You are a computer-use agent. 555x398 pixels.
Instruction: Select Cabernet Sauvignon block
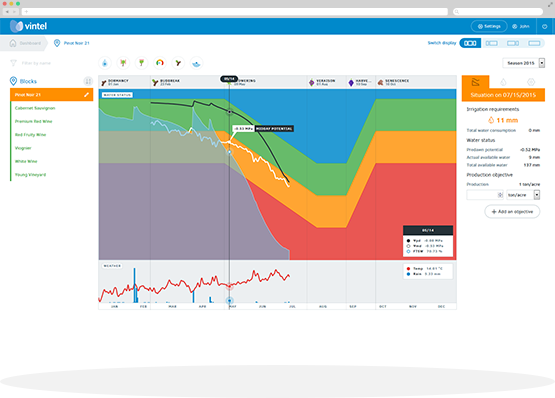point(35,108)
